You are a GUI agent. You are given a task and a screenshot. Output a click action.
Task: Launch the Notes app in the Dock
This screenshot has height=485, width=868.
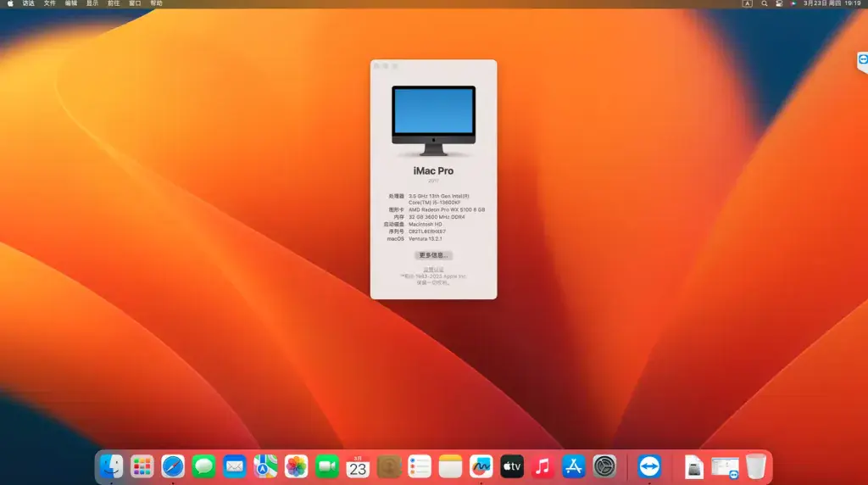(x=450, y=466)
